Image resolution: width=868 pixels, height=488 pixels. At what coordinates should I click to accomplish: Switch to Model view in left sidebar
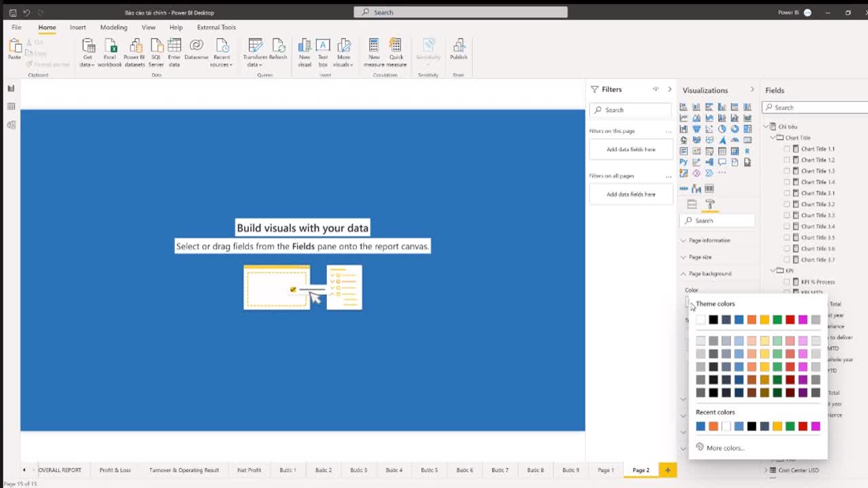point(11,125)
